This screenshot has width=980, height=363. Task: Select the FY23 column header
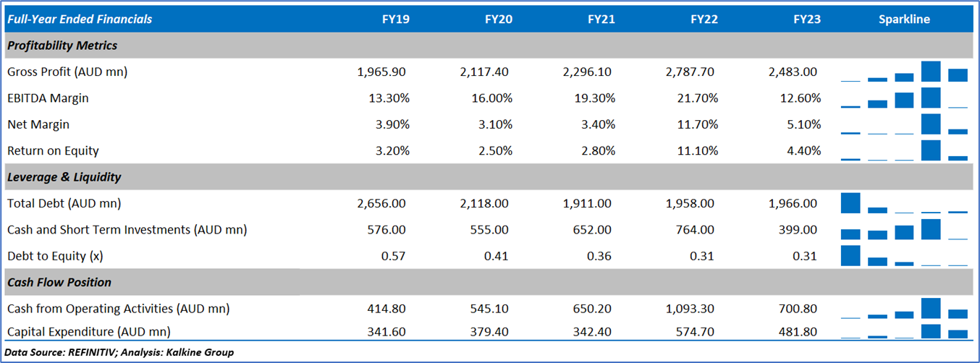[806, 20]
